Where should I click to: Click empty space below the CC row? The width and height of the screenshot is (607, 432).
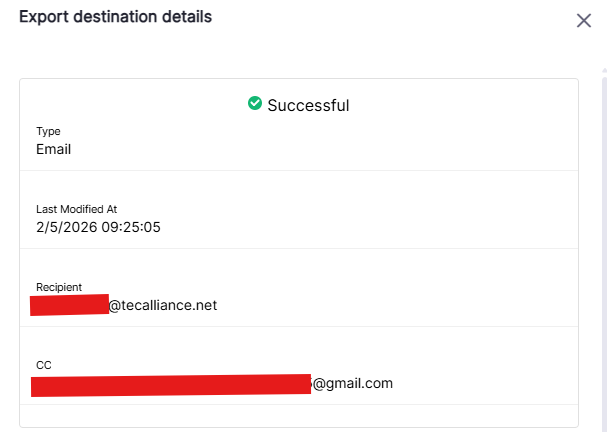tap(299, 416)
